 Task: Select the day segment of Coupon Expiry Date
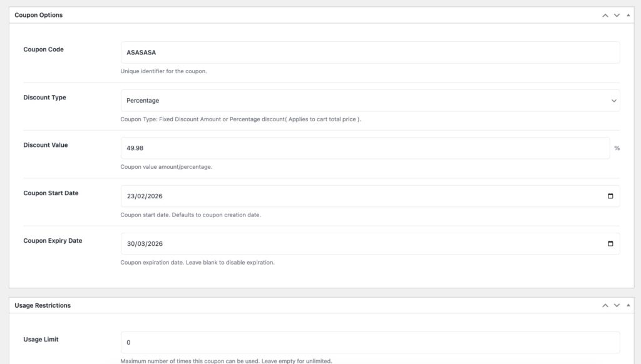click(x=130, y=244)
